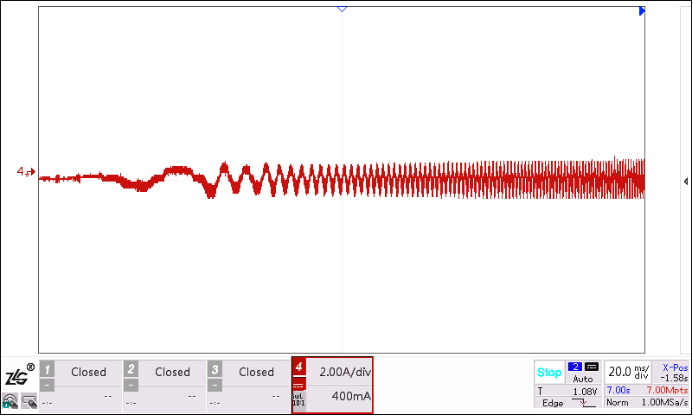Click the Auto trigger mode label
Viewport: 693px width, 416px height.
pyautogui.click(x=583, y=379)
